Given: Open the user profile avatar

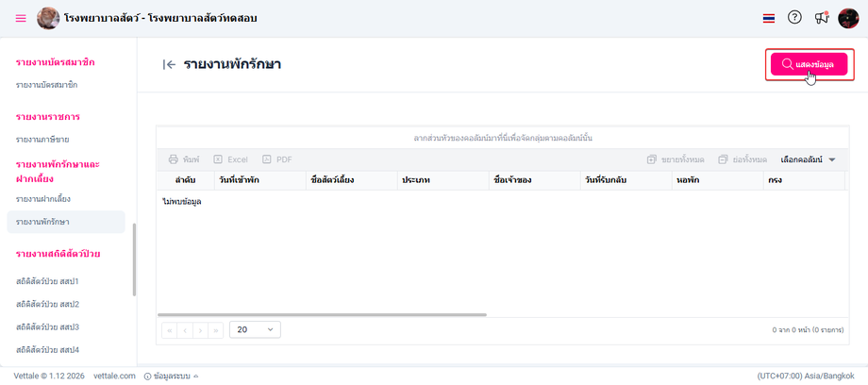Looking at the screenshot, I should pyautogui.click(x=848, y=18).
